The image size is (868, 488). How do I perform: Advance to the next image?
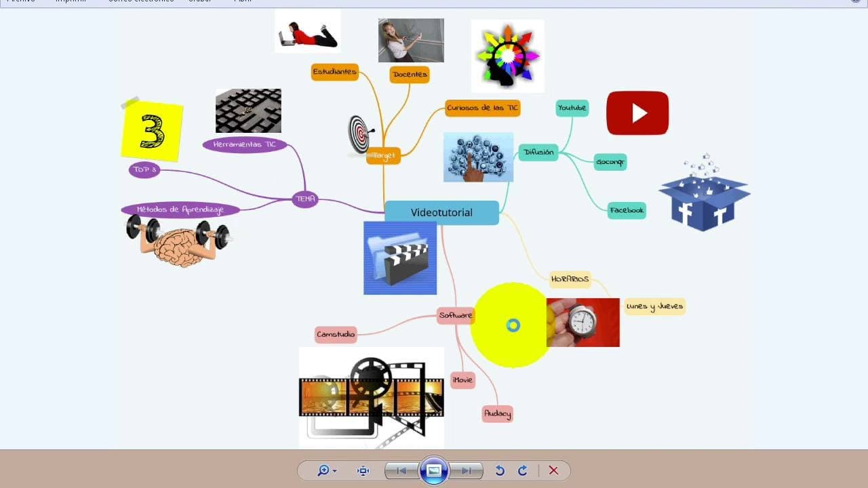[467, 470]
